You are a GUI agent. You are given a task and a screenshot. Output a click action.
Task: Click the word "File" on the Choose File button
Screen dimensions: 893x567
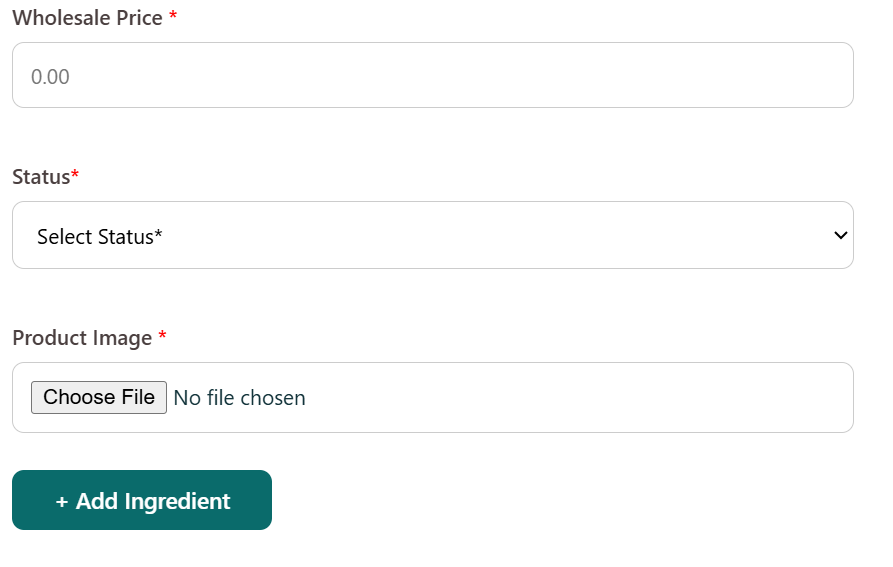[137, 397]
